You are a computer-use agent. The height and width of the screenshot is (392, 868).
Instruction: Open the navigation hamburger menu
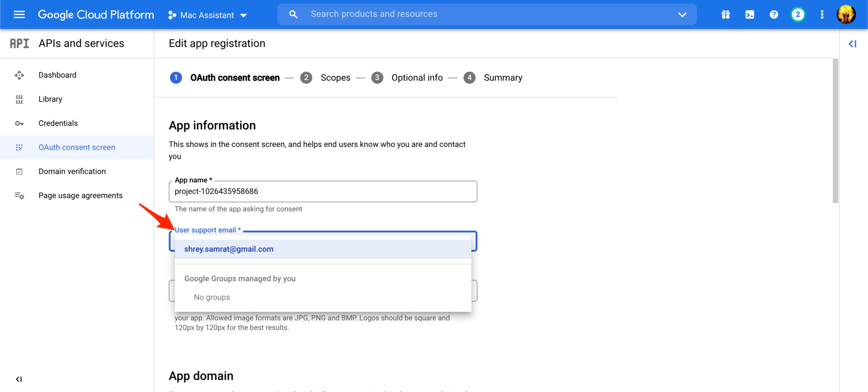tap(19, 14)
